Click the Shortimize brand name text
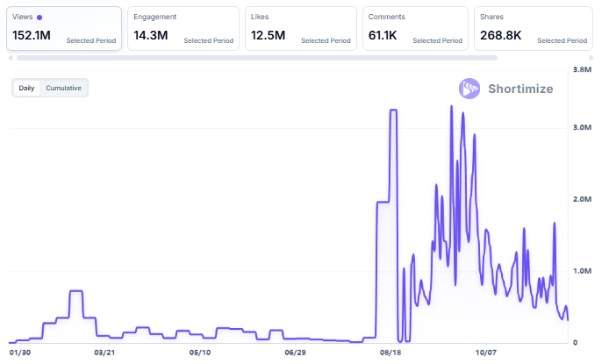 tap(521, 89)
